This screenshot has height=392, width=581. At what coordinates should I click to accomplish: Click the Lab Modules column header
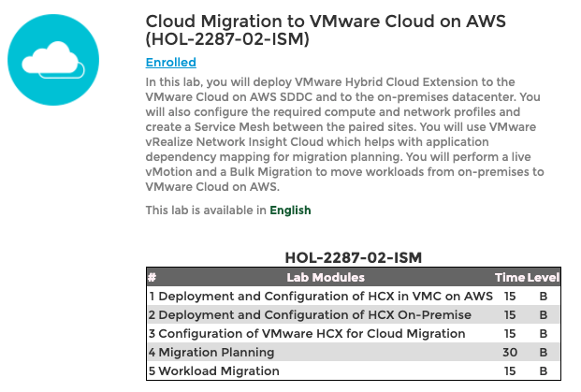(325, 277)
